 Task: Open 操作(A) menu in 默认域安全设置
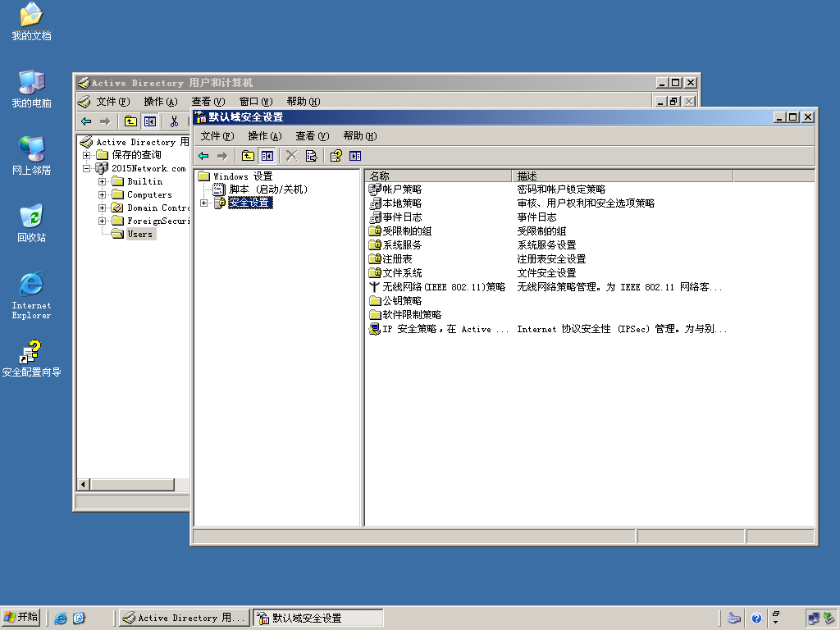[265, 136]
